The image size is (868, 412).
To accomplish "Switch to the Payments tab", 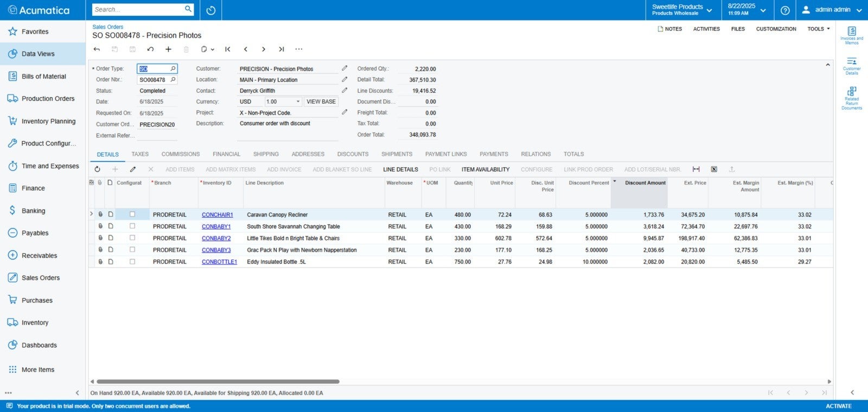I will [494, 154].
